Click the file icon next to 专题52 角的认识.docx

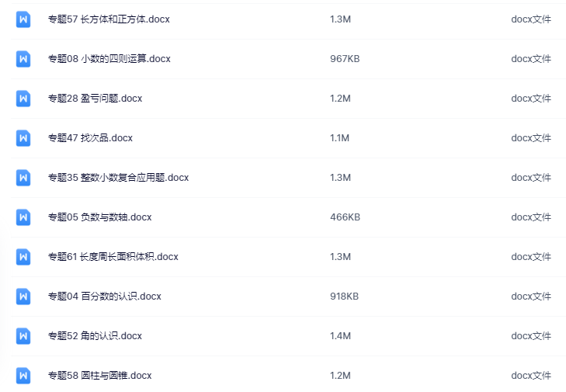(23, 336)
